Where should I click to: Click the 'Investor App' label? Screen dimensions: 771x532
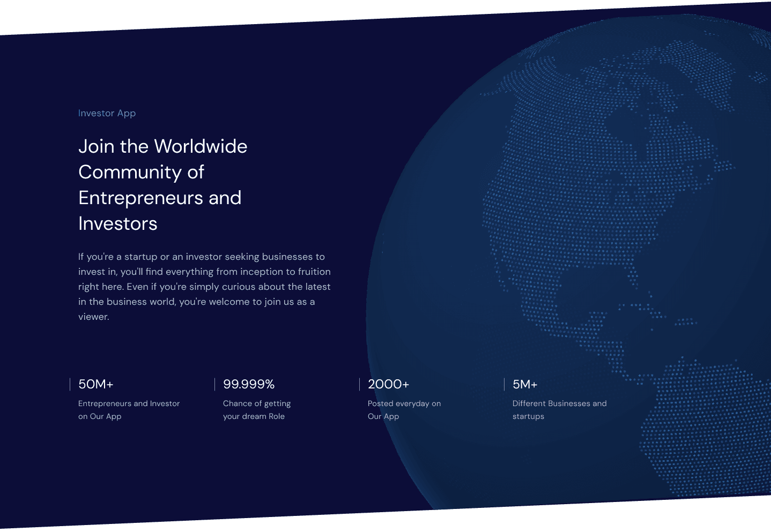click(x=107, y=113)
